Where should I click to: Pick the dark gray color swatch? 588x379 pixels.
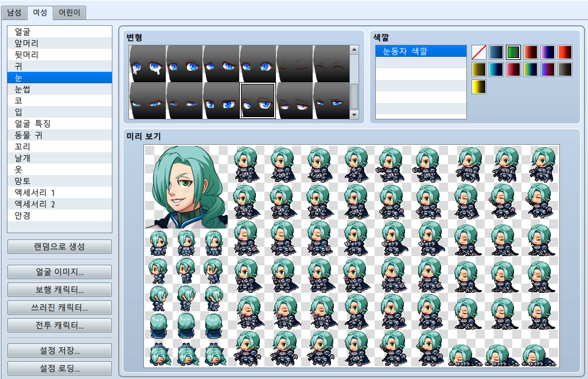pyautogui.click(x=565, y=69)
